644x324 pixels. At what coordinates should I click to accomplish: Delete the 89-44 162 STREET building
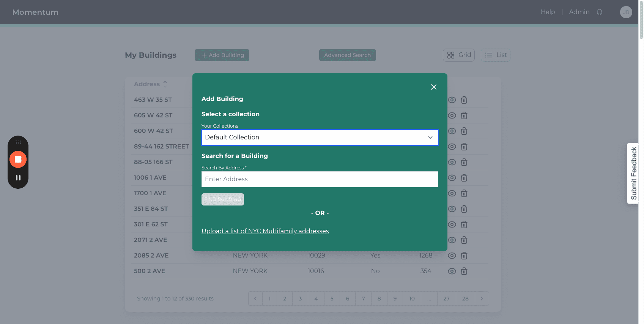(x=464, y=147)
